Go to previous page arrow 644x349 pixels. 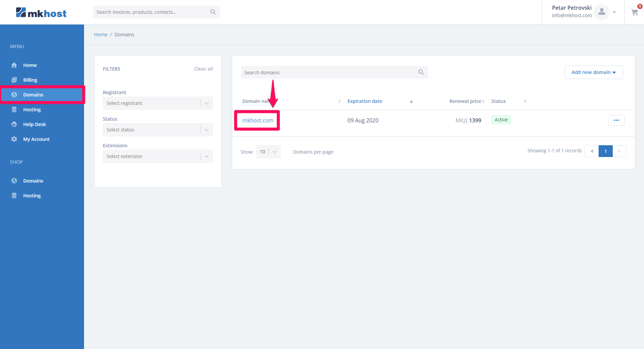click(x=592, y=151)
